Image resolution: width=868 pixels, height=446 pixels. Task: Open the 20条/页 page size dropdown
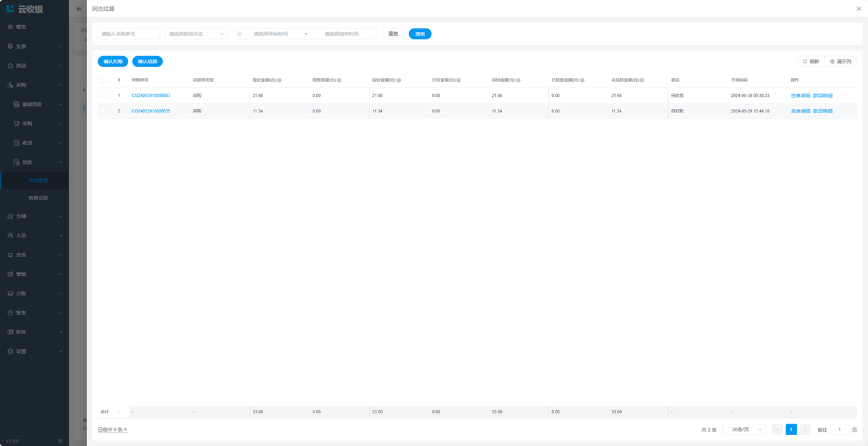(x=744, y=430)
